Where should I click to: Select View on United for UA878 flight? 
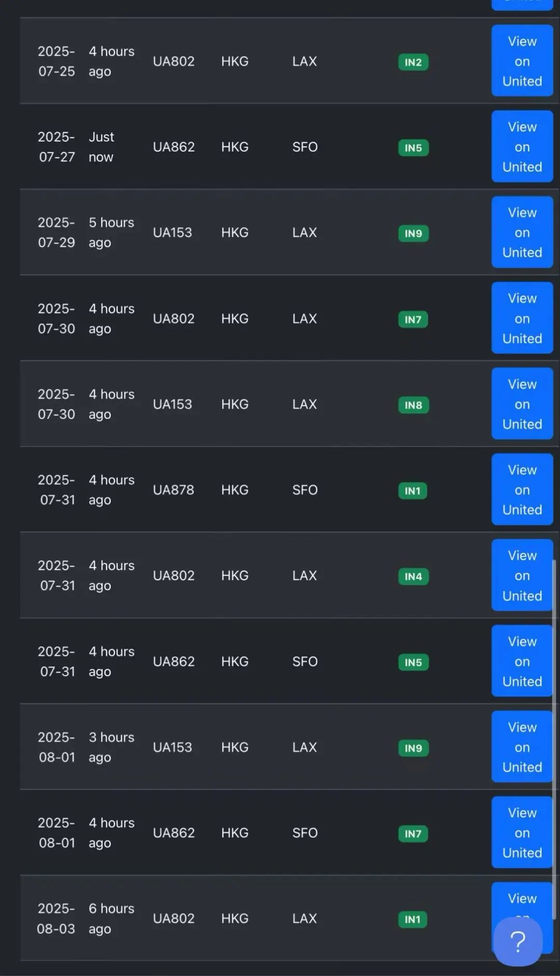522,490
